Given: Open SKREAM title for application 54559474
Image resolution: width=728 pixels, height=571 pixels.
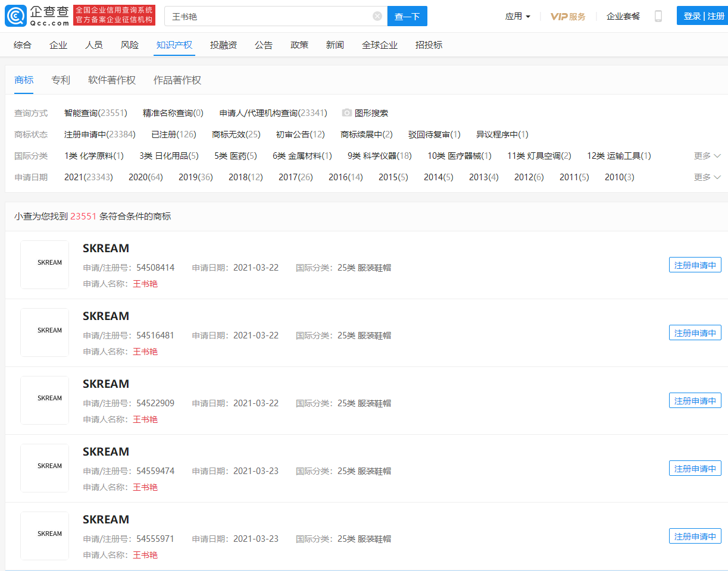Looking at the screenshot, I should pos(106,451).
